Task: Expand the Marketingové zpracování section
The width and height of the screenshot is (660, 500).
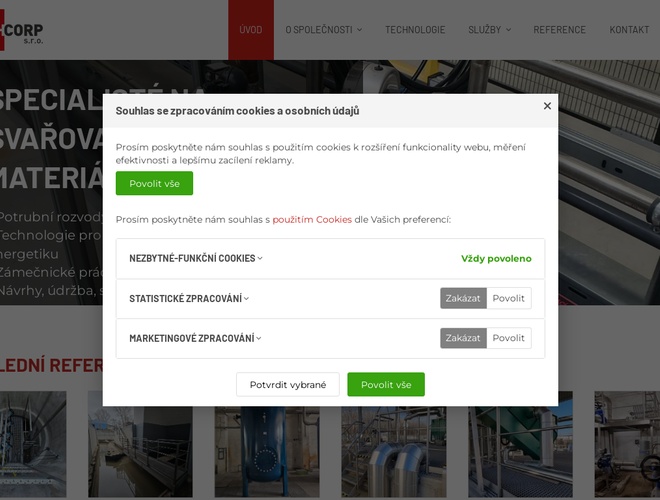Action: (195, 338)
